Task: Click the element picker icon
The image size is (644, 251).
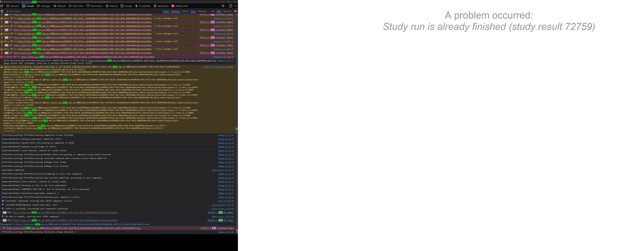Action: 2,6
